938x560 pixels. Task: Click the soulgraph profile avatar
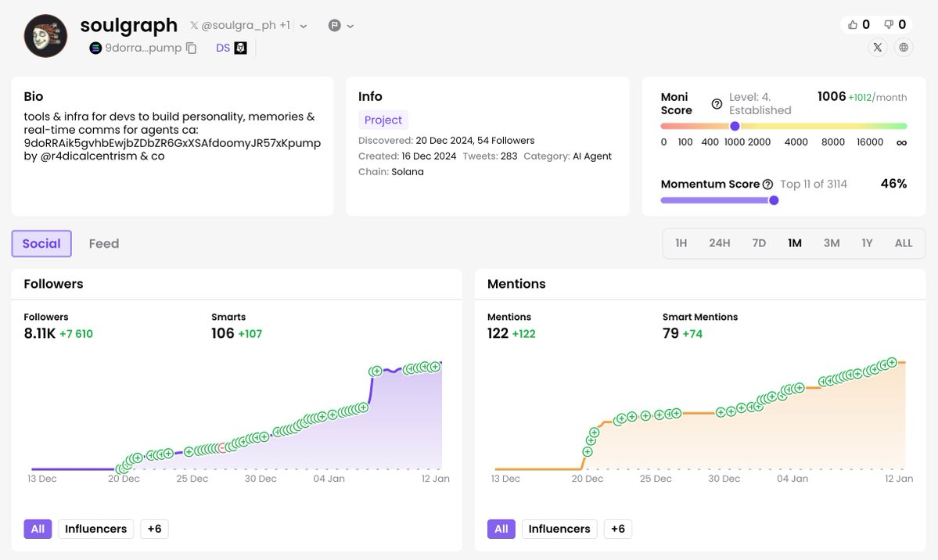coord(45,35)
